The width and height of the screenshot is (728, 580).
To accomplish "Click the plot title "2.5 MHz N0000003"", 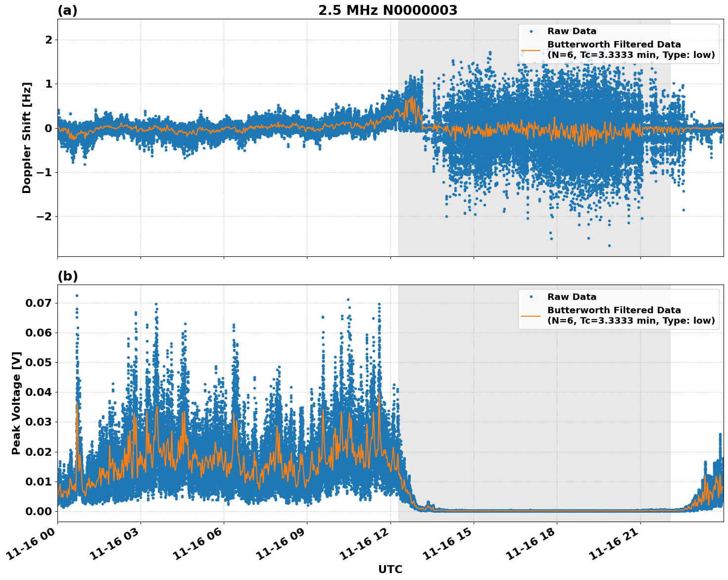I will click(388, 10).
